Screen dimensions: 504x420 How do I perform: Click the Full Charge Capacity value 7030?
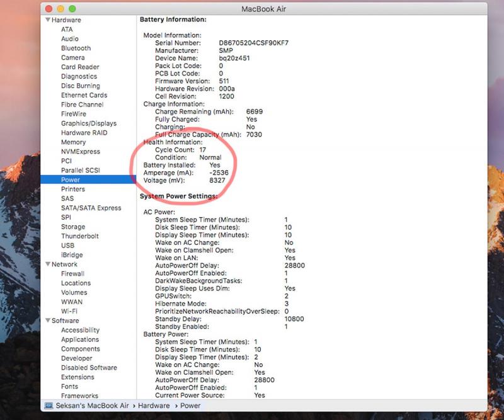254,135
